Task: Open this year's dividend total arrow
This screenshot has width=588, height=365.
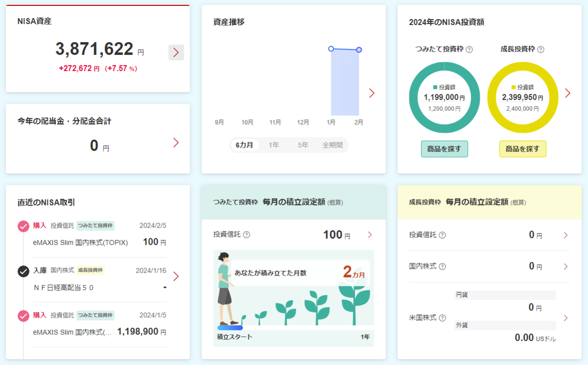Action: click(176, 143)
